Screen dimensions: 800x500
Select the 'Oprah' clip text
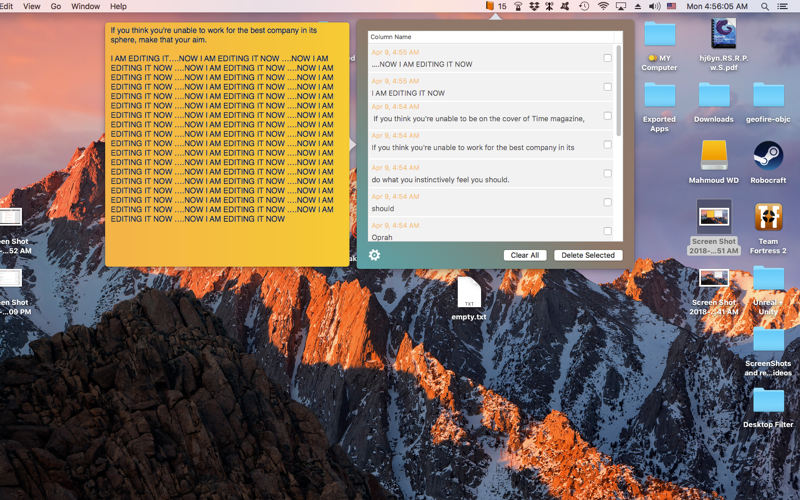tap(382, 237)
